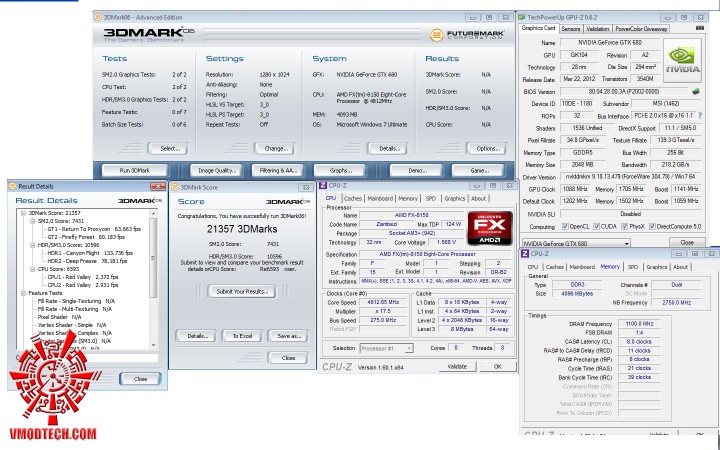This screenshot has height=450, width=720.
Task: Click Save as in the Score window
Action: point(288,336)
